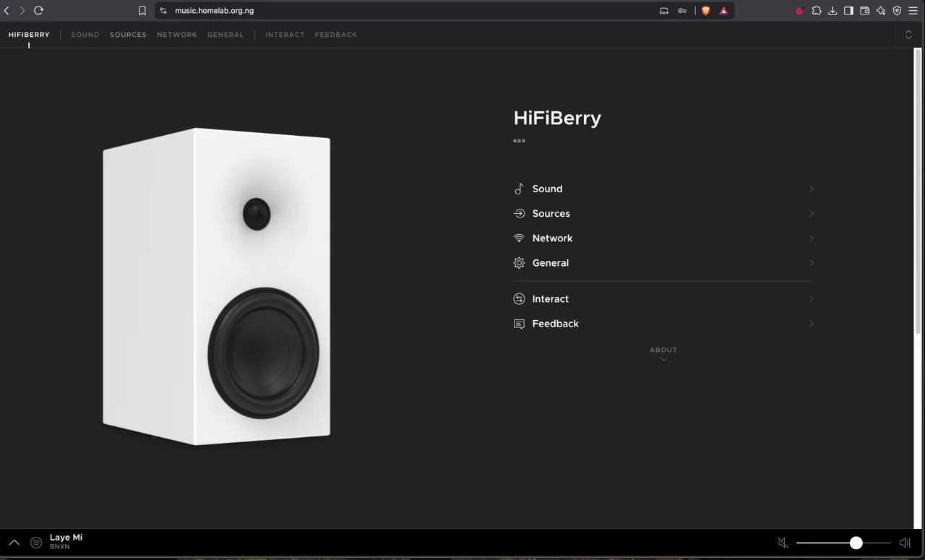This screenshot has width=925, height=560.
Task: Open site information icon in address bar
Action: (x=163, y=11)
